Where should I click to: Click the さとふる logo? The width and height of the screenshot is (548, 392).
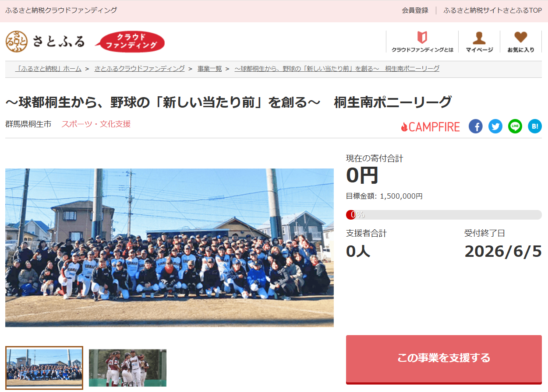pos(45,42)
